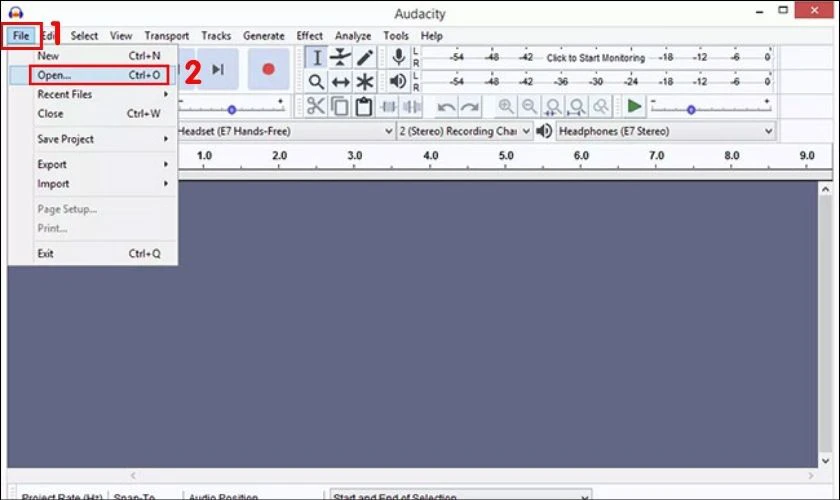Viewport: 840px width, 500px height.
Task: Select the Zoom magnifier tool
Action: (316, 81)
